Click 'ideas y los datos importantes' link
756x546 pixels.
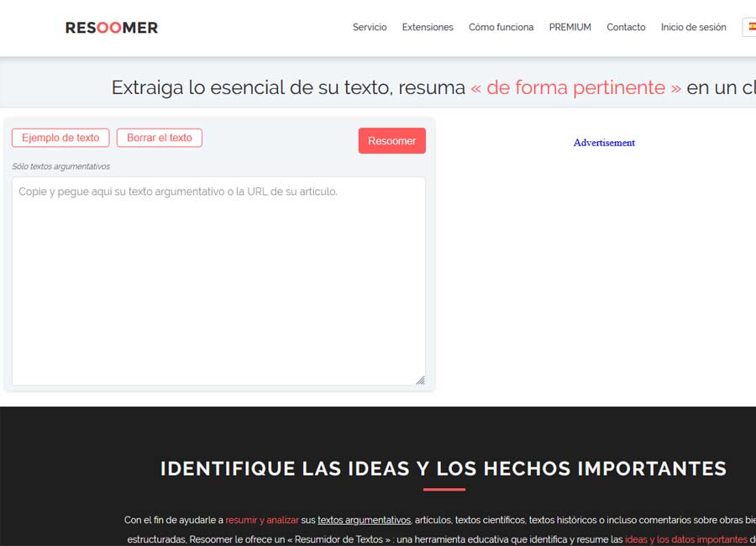click(685, 539)
